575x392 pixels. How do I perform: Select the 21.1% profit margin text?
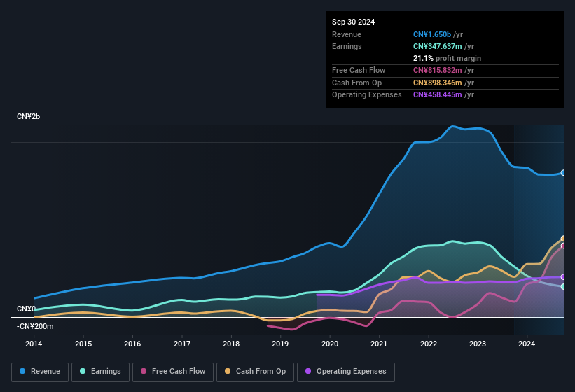coord(447,58)
